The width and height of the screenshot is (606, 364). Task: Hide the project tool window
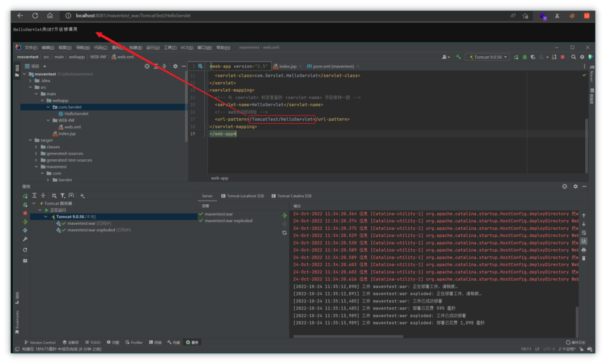point(184,66)
